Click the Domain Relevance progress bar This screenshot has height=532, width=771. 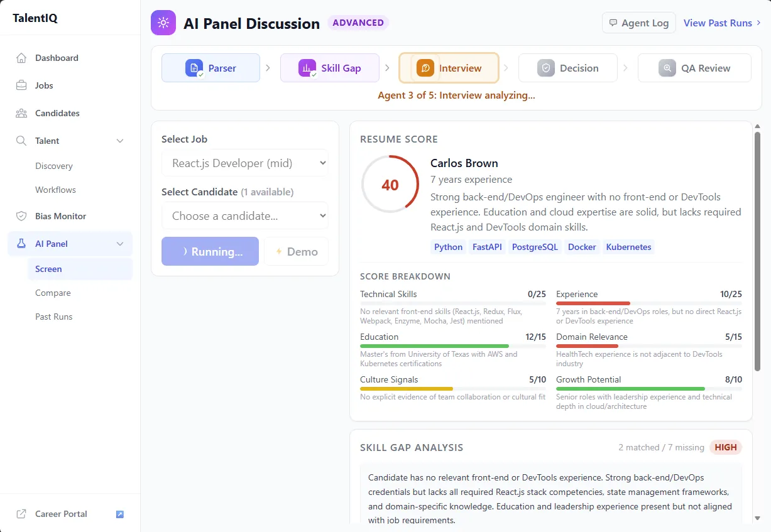point(649,346)
